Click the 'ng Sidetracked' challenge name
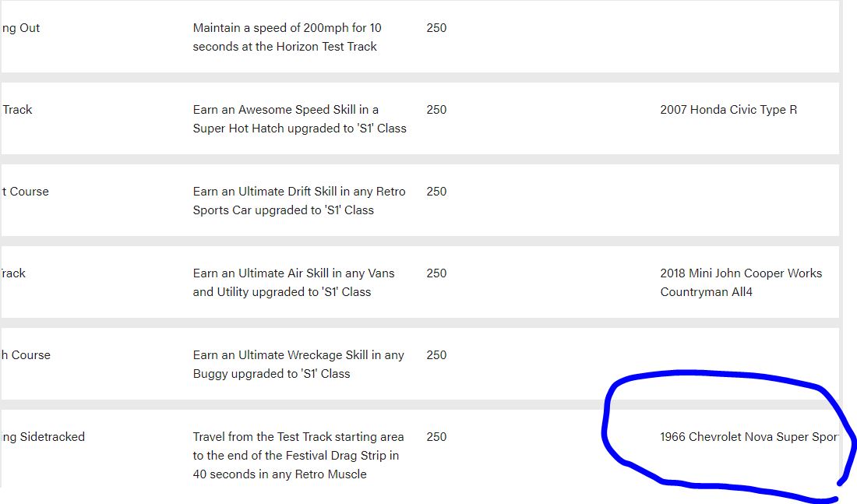Screen dimensions: 857x504 coord(43,437)
